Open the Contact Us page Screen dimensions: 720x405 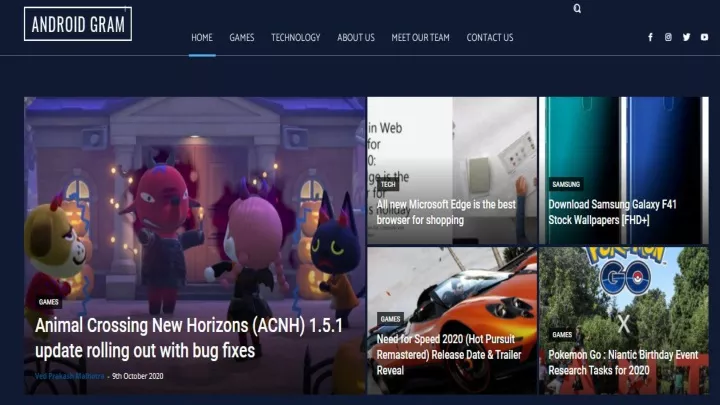[490, 38]
